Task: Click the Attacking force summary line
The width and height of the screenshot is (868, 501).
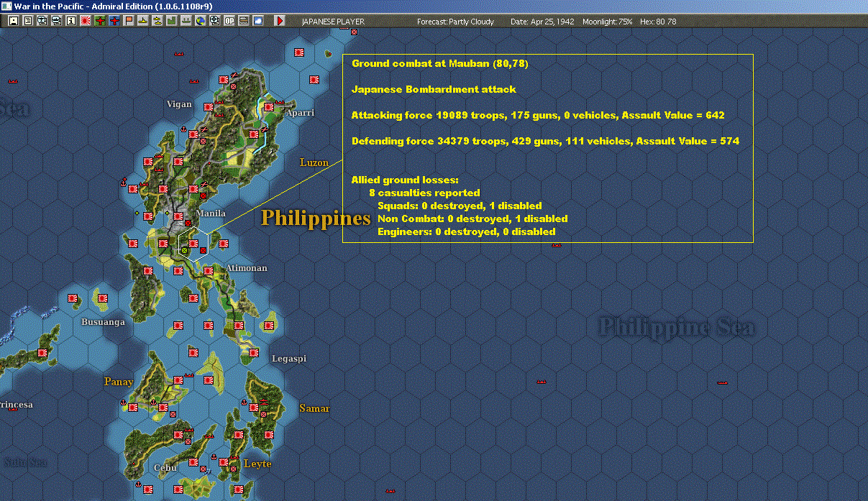Action: click(538, 116)
